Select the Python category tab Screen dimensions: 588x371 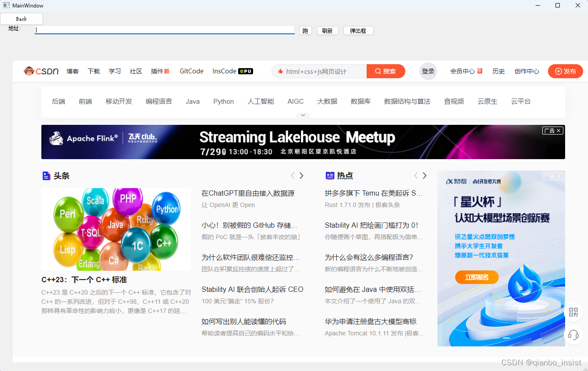coord(224,102)
